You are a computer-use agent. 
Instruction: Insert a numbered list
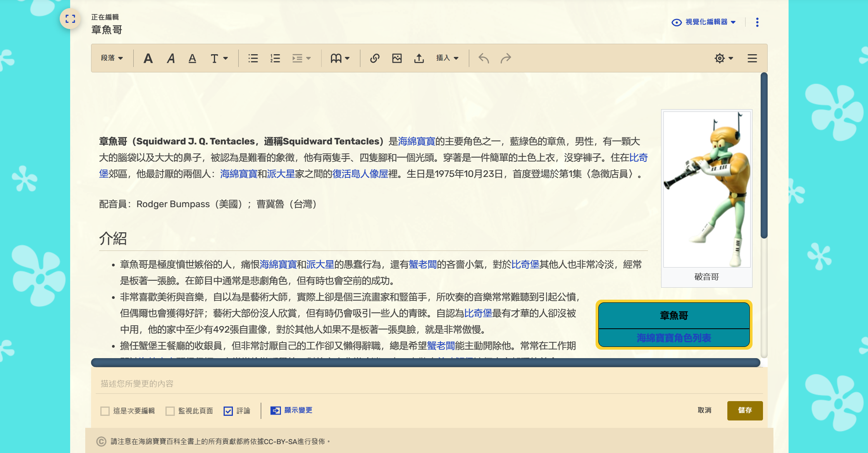point(275,58)
